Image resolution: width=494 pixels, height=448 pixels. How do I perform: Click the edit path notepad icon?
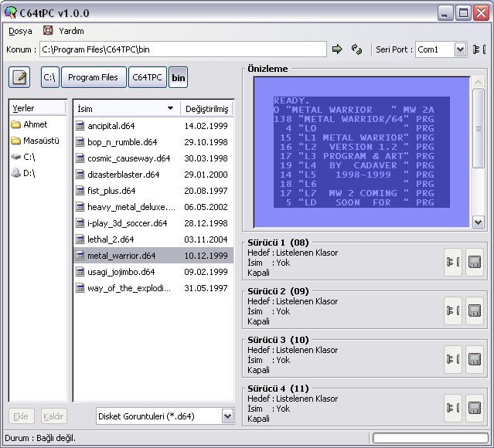20,77
